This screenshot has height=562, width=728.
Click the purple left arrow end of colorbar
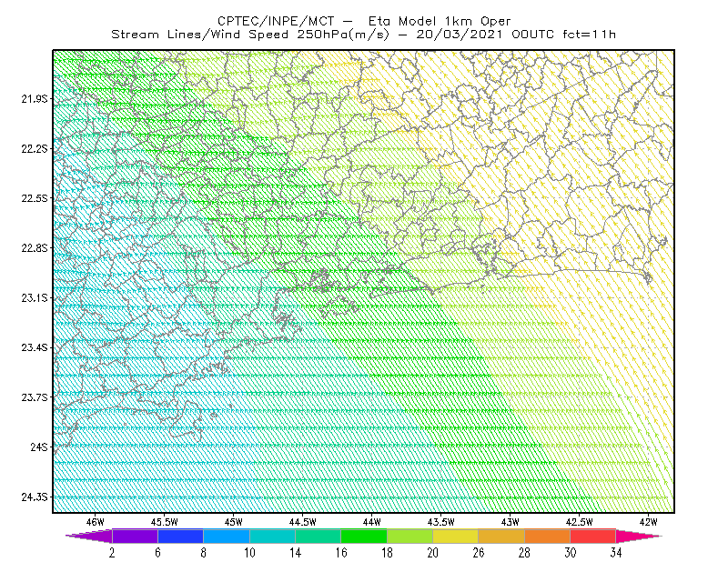88,536
